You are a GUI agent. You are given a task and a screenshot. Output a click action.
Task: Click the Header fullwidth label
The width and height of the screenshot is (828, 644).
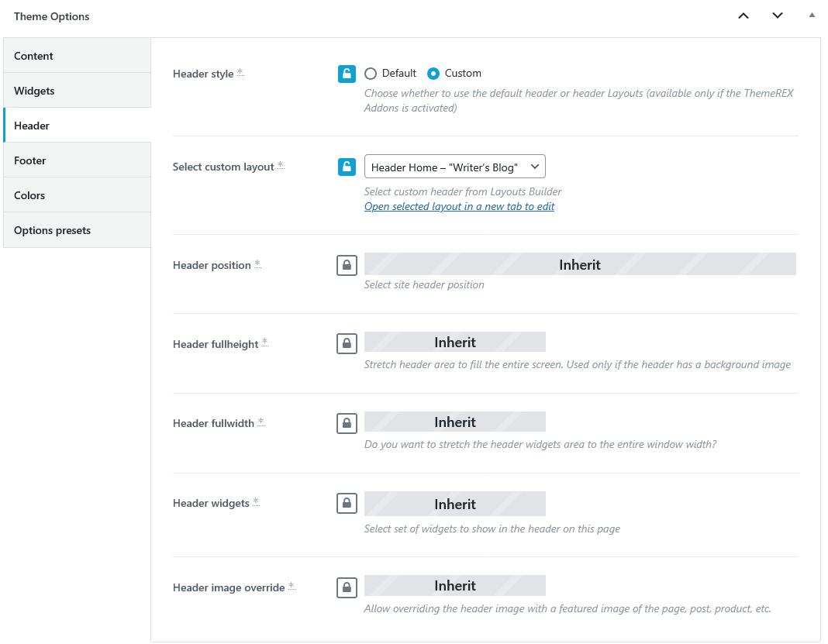(213, 423)
